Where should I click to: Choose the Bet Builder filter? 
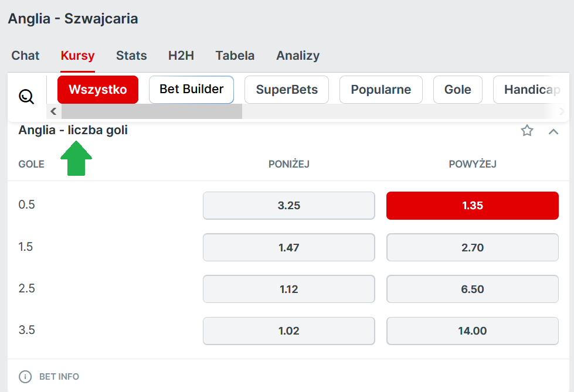[x=191, y=90]
